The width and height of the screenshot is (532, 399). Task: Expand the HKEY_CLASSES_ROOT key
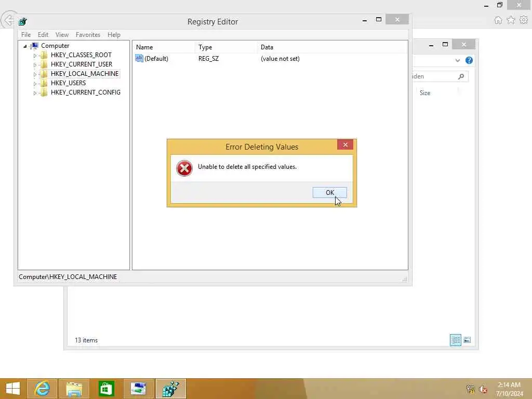(35, 55)
